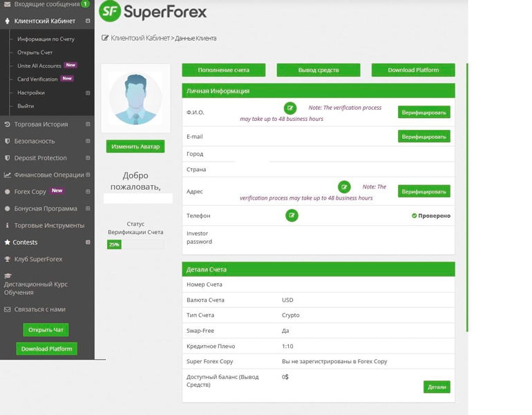Click the Contests star icon
The image size is (532, 415).
point(7,242)
